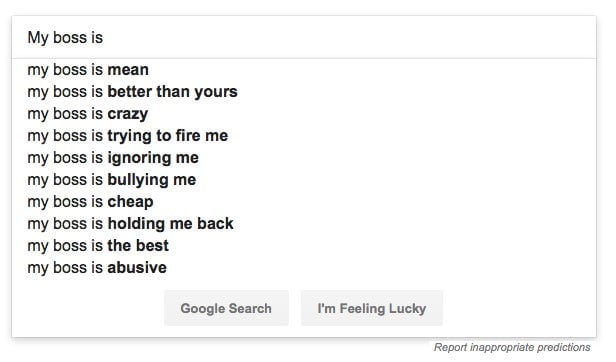Select the 'my boss is the best' prediction
The image size is (616, 362).
click(304, 246)
